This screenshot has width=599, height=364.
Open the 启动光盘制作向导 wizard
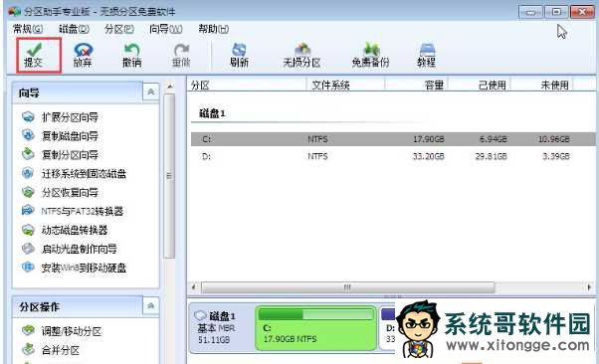click(x=79, y=249)
